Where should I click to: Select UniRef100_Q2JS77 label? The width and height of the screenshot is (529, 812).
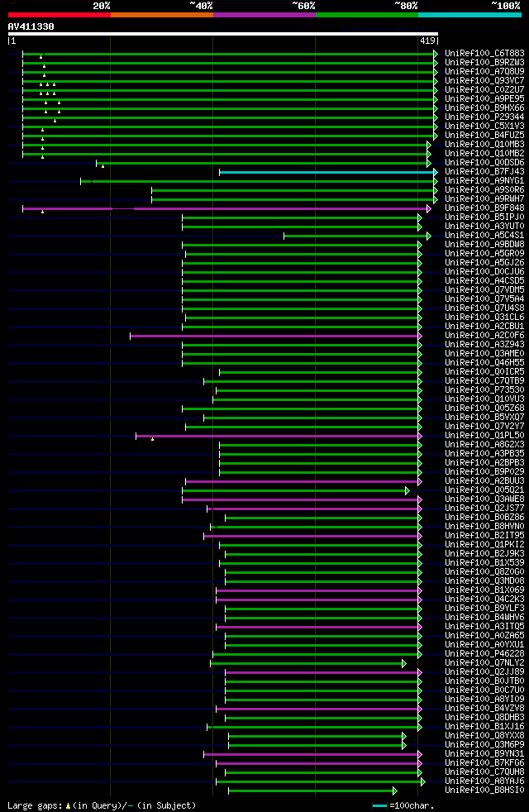pyautogui.click(x=484, y=509)
